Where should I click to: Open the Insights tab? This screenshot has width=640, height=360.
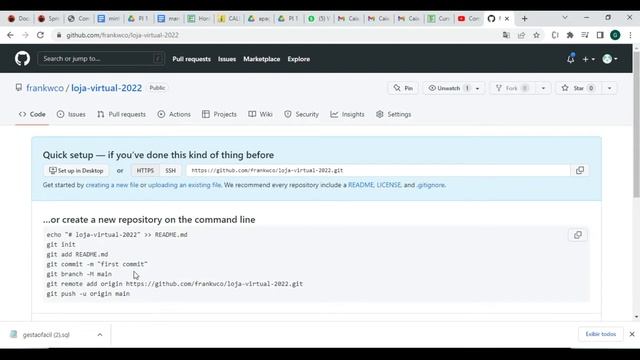pos(347,114)
